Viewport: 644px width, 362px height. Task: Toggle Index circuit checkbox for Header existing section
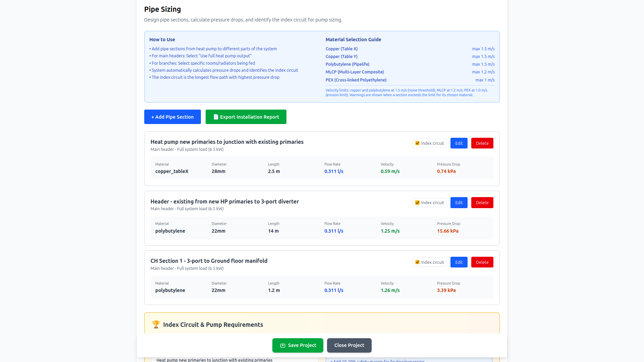tap(417, 202)
